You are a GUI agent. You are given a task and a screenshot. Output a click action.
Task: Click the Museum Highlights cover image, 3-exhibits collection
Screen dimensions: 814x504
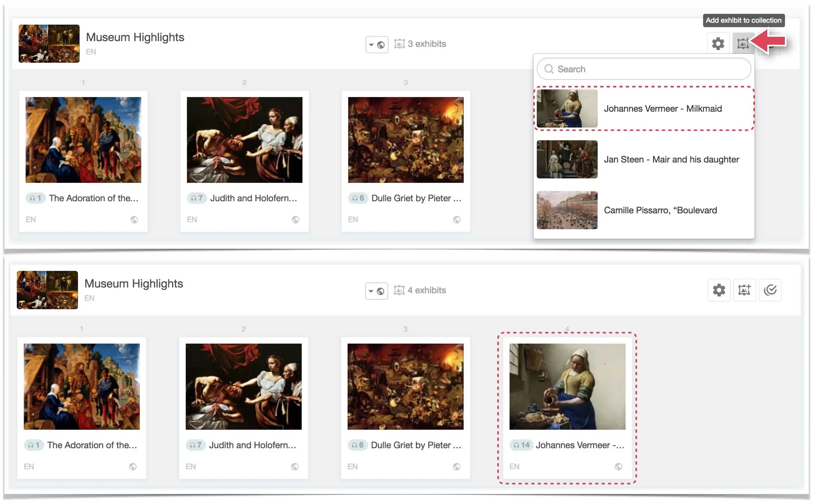(x=49, y=44)
